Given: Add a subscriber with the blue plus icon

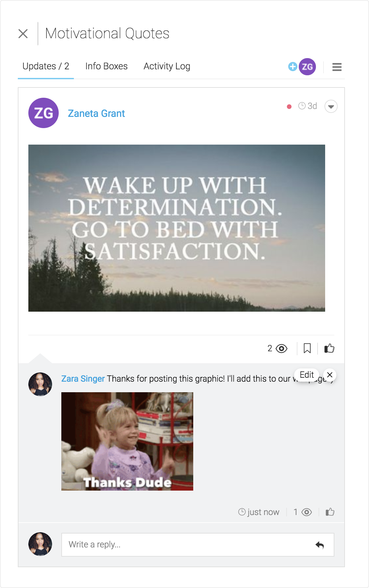Looking at the screenshot, I should [292, 67].
